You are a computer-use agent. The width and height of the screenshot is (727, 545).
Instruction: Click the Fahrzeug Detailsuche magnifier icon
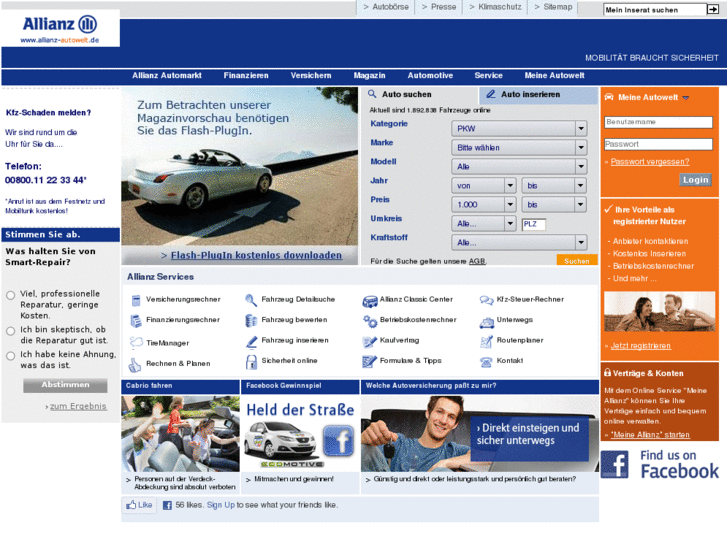tap(251, 300)
